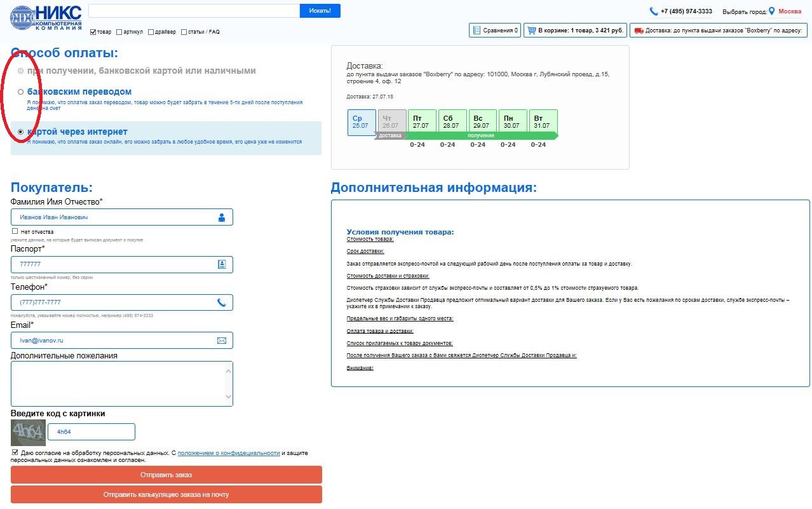Open the положением о конфиденциальности link
This screenshot has height=509, width=812.
click(x=229, y=453)
